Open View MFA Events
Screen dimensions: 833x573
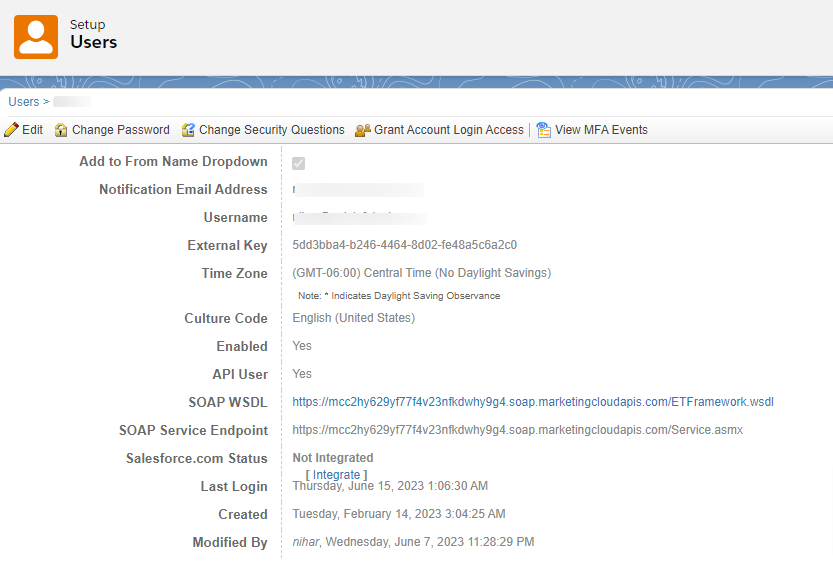click(601, 130)
